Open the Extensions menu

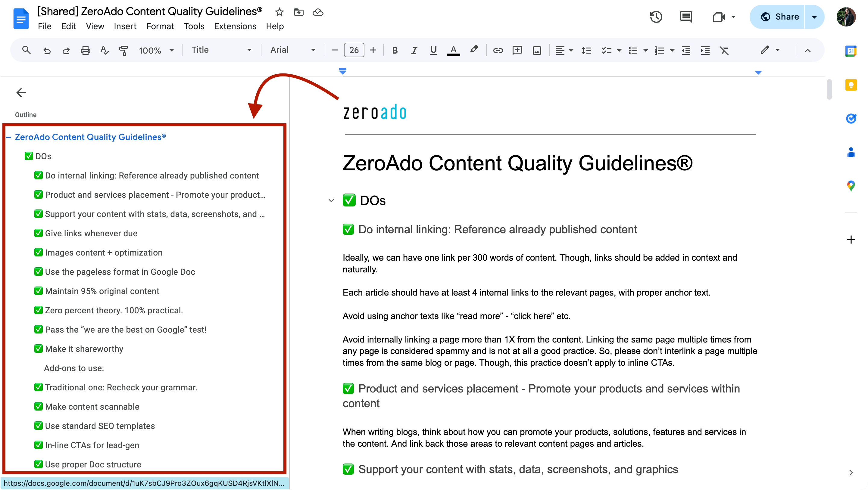click(x=235, y=26)
